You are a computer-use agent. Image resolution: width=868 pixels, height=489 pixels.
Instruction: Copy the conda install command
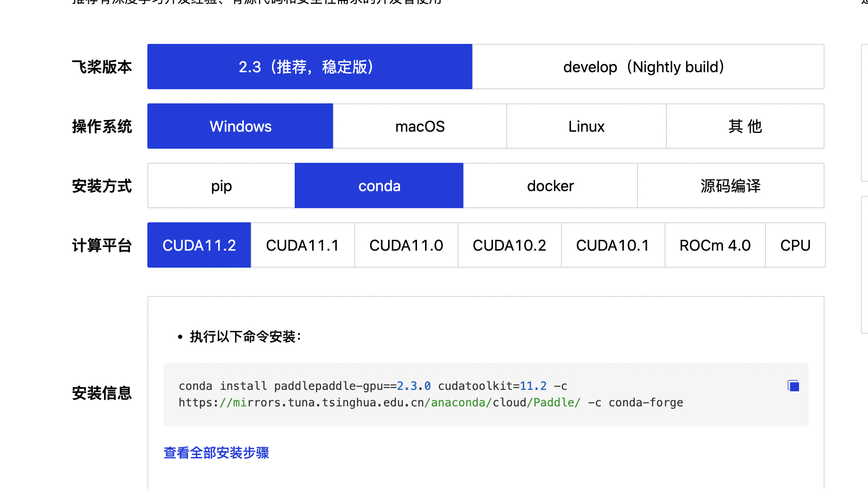794,385
